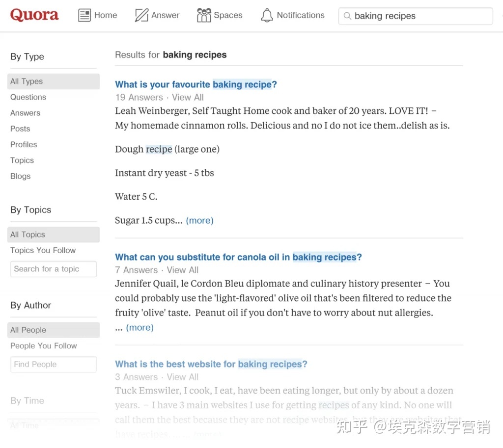Image resolution: width=503 pixels, height=448 pixels.
Task: Open the Home menu label
Action: tap(106, 15)
